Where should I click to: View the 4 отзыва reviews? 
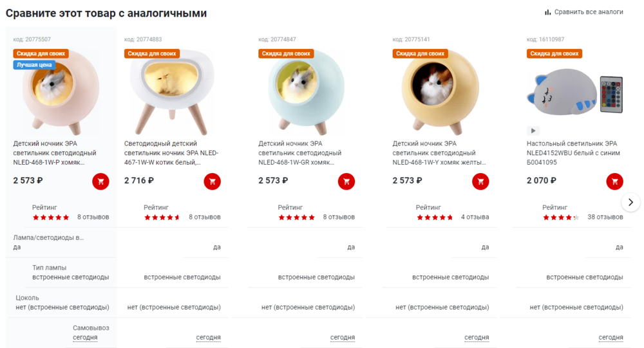point(475,217)
